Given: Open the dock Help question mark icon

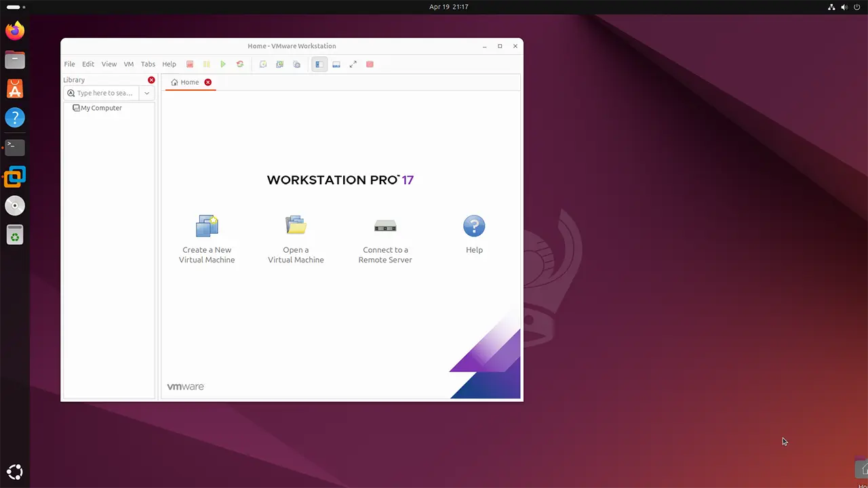Looking at the screenshot, I should coord(15,118).
